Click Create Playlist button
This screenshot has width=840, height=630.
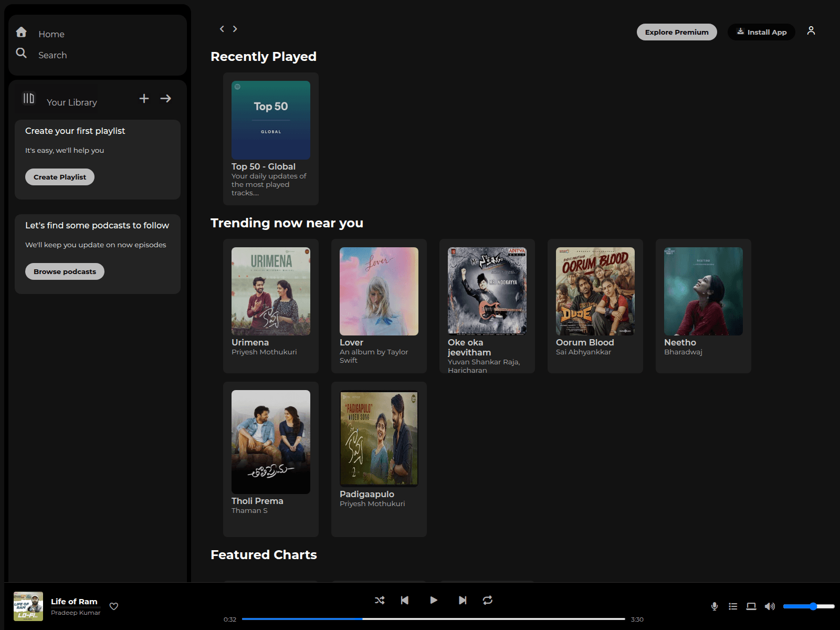pyautogui.click(x=60, y=177)
